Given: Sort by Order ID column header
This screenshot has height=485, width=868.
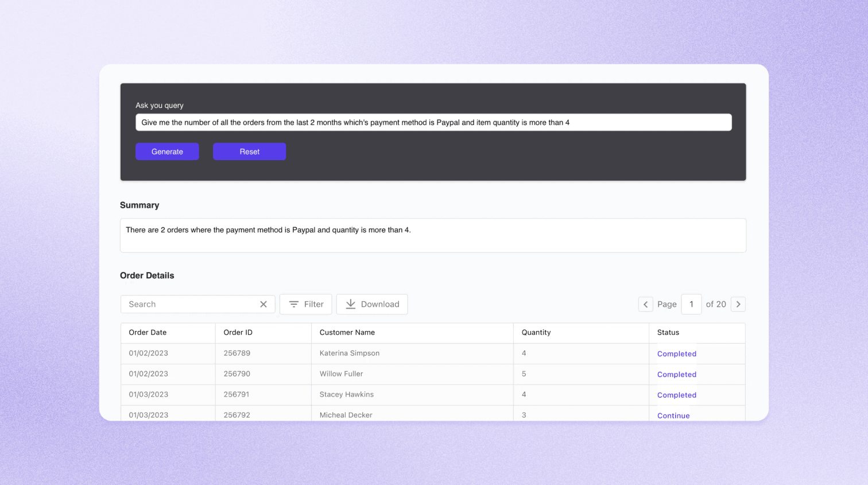Looking at the screenshot, I should (238, 332).
